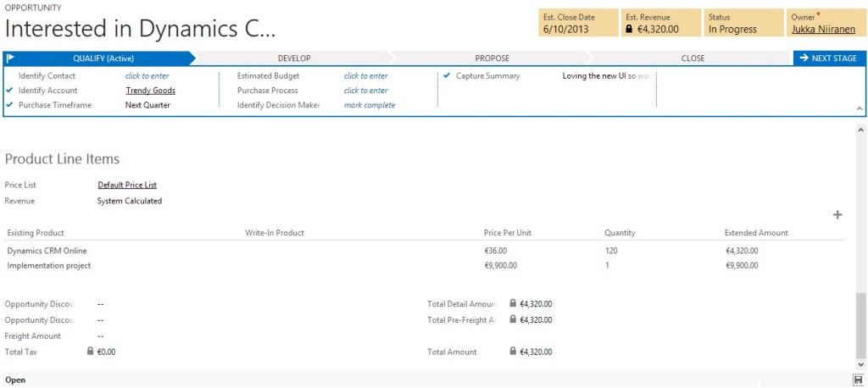
Task: Click the Extended Amount column header
Action: coord(756,233)
